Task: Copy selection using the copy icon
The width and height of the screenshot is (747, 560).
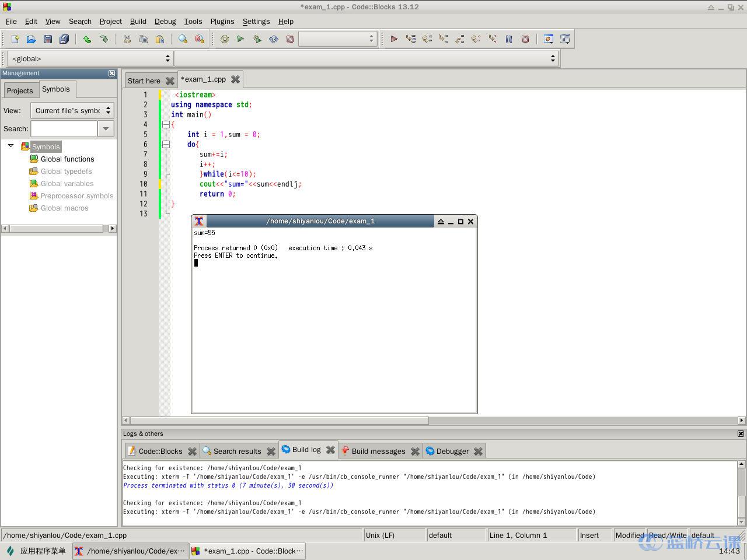Action: pyautogui.click(x=144, y=39)
